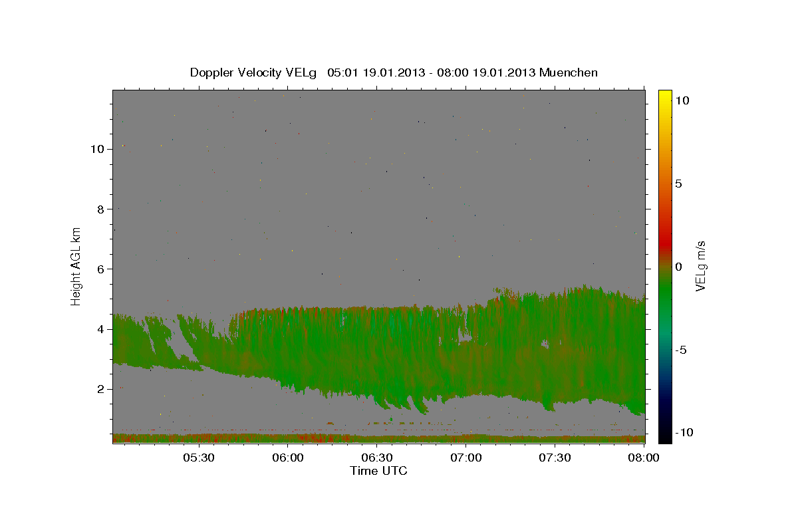This screenshot has height=532, width=798.
Task: Click the 'Height AGL km' axis label
Action: 76,266
